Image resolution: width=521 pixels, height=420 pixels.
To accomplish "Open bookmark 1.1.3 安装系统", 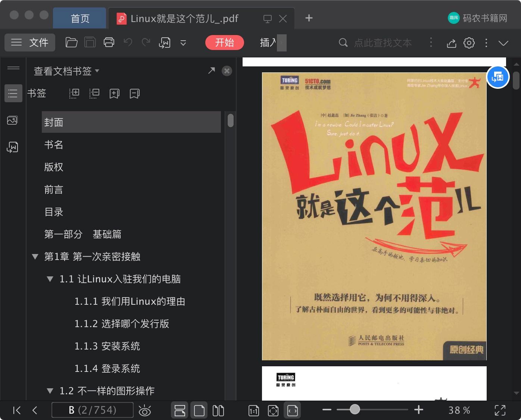I will (x=107, y=346).
